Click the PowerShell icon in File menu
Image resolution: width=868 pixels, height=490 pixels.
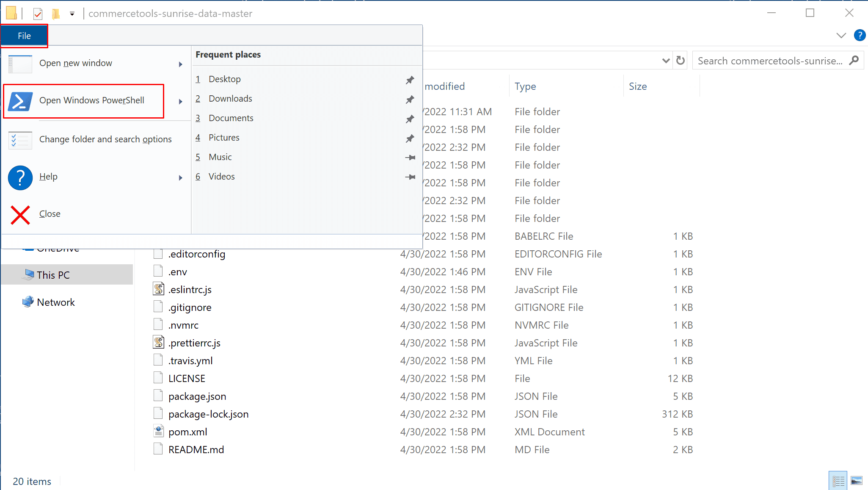(20, 101)
